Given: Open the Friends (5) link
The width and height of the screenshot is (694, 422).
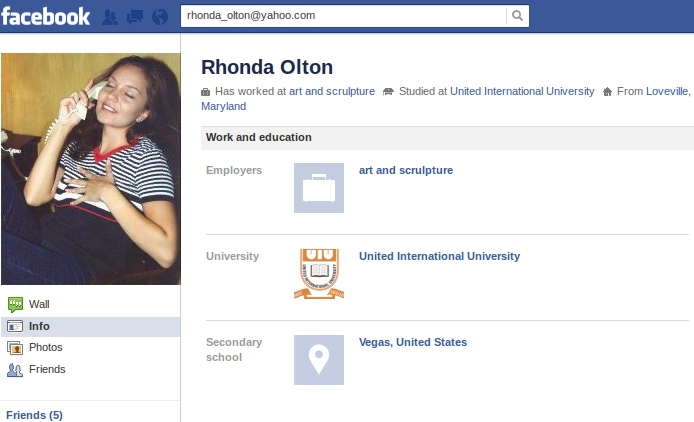Looking at the screenshot, I should 35,415.
